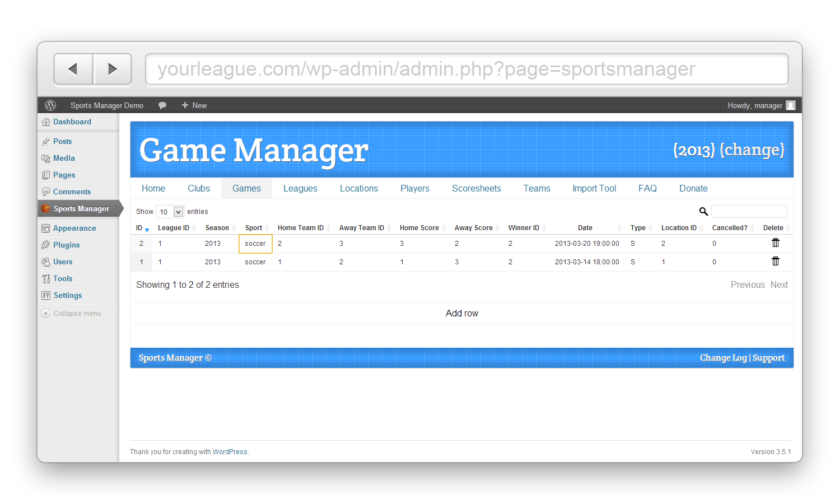The image size is (840, 504).
Task: Switch to the Leagues tab
Action: tap(300, 188)
